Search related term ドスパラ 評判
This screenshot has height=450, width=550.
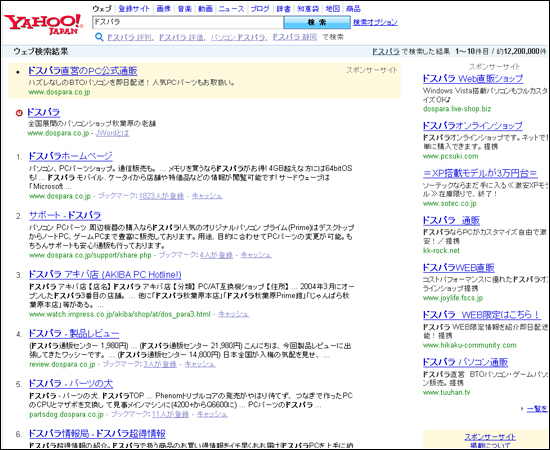[129, 37]
